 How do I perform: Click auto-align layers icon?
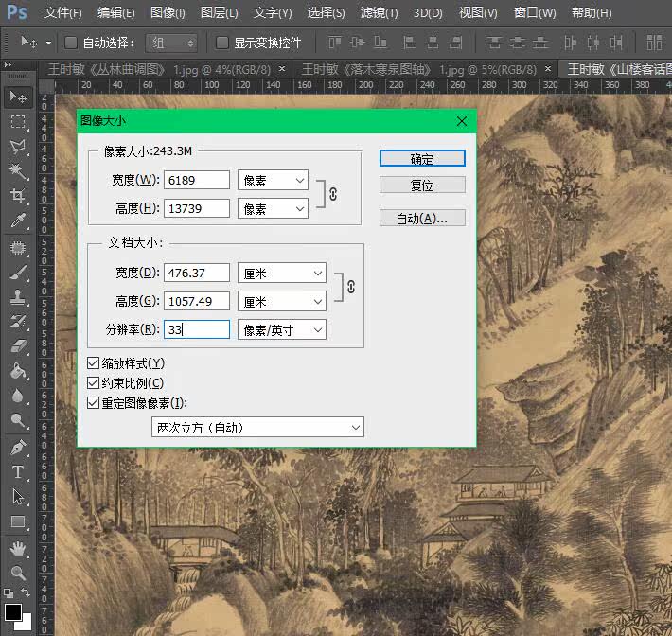(654, 43)
